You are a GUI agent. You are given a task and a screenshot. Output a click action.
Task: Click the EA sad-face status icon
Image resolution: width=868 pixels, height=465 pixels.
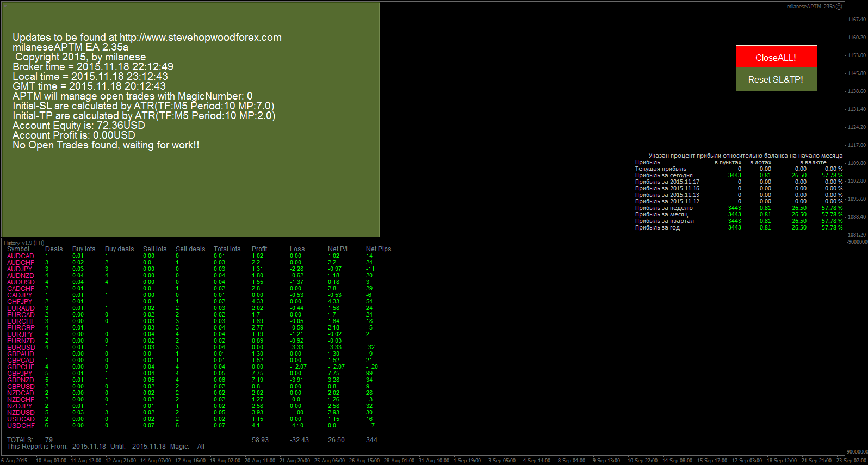(x=839, y=7)
